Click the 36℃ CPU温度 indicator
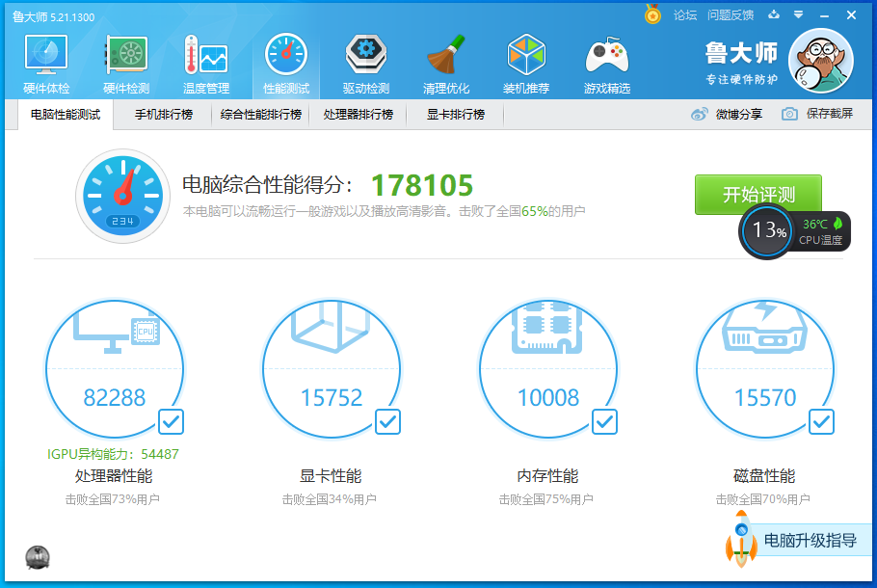The height and width of the screenshot is (588, 877). [x=821, y=231]
